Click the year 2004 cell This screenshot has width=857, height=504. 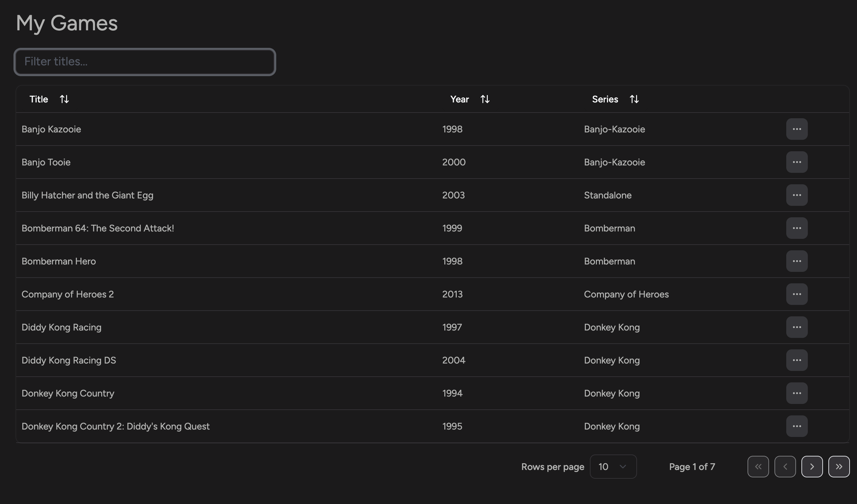point(454,360)
